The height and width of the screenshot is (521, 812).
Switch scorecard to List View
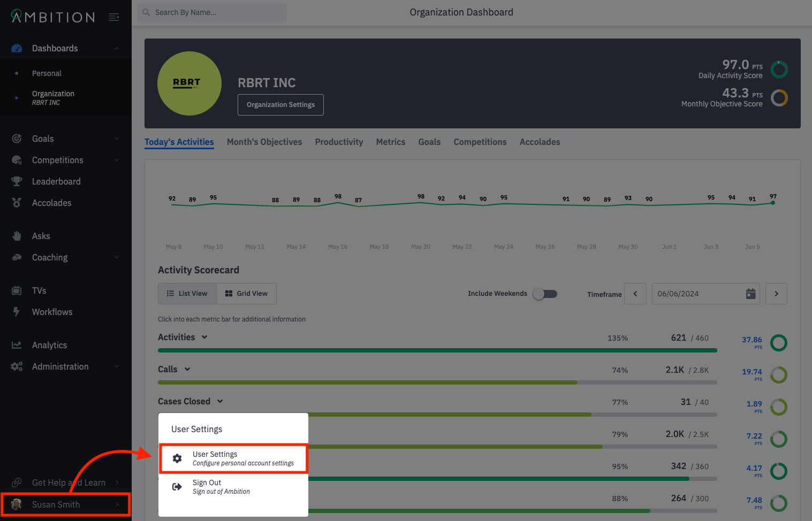point(187,294)
